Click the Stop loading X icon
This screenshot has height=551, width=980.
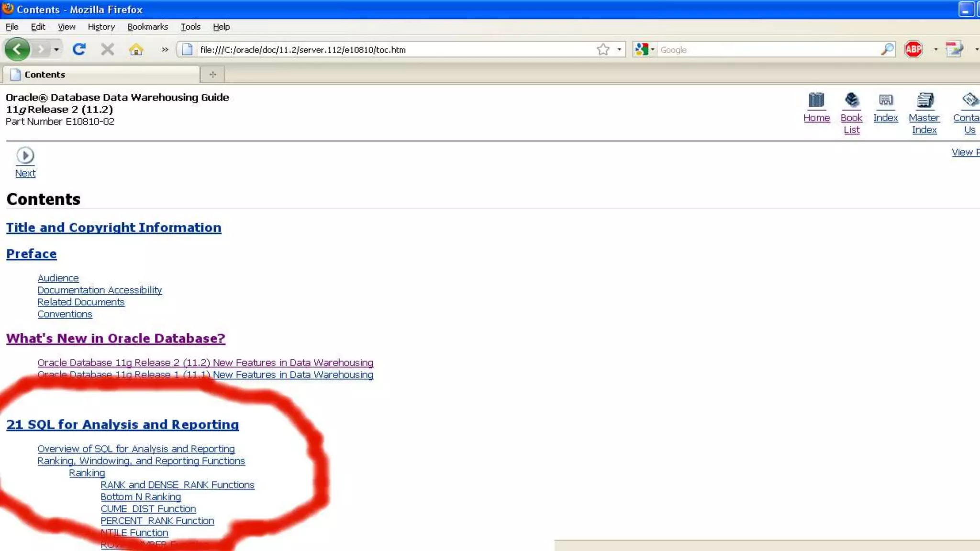click(108, 49)
